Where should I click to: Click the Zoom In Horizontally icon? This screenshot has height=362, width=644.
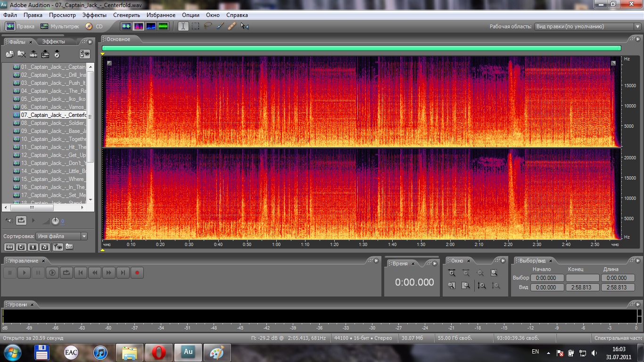[452, 272]
